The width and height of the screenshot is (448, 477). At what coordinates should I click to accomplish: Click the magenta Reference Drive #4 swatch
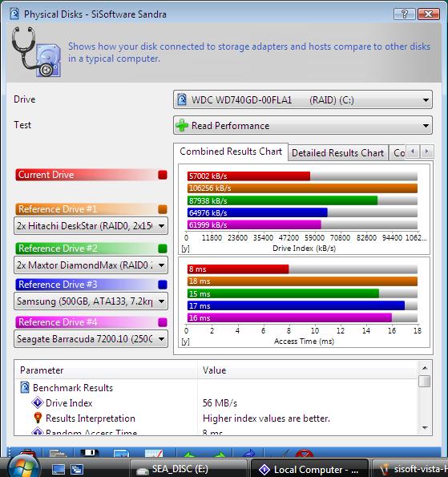click(163, 322)
